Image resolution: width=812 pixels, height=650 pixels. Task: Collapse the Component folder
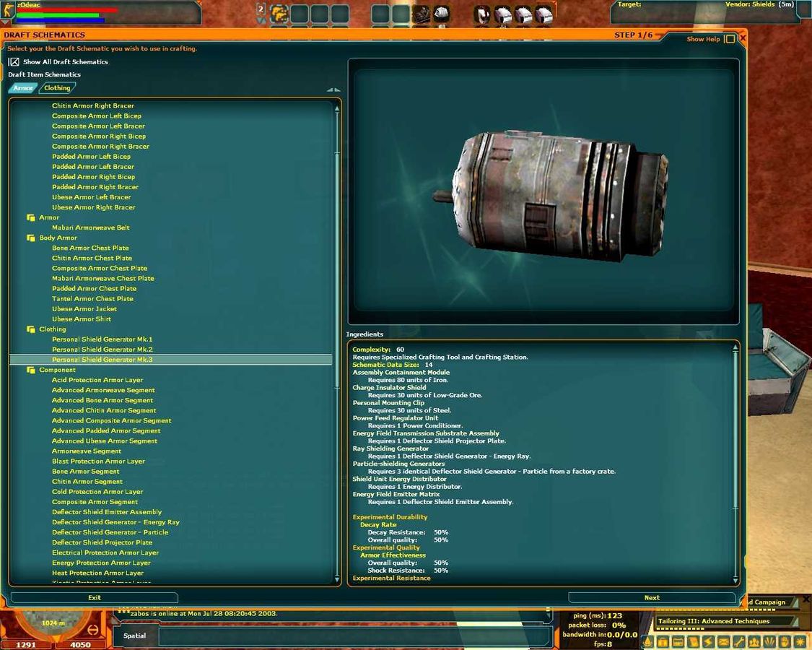tap(31, 370)
